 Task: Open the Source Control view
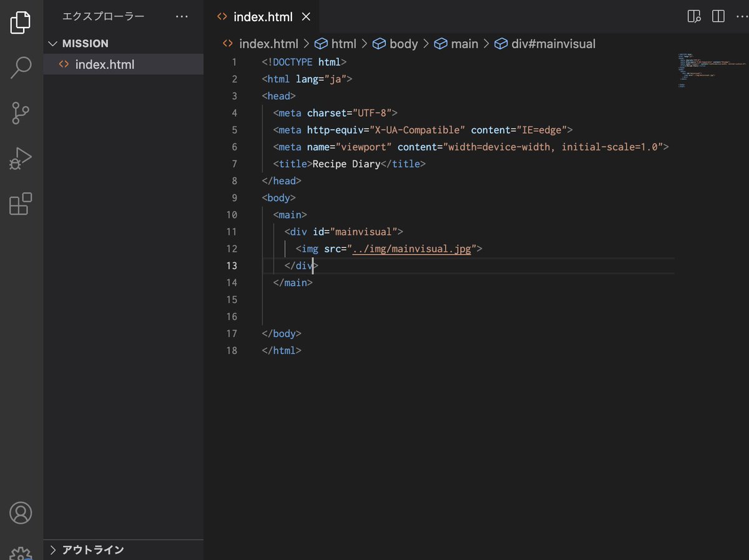click(x=21, y=113)
